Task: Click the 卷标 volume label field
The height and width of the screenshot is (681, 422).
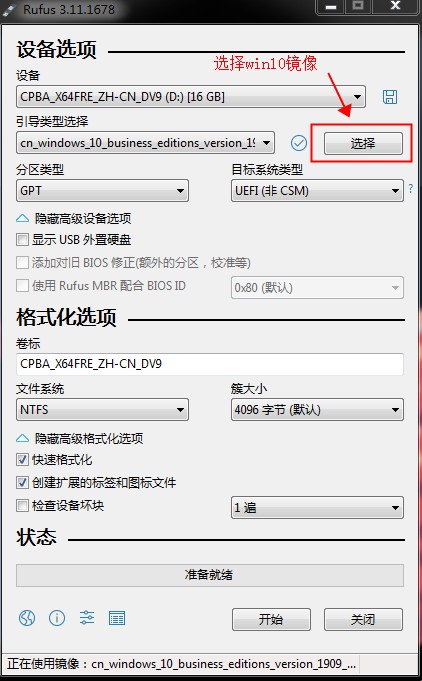Action: point(210,364)
